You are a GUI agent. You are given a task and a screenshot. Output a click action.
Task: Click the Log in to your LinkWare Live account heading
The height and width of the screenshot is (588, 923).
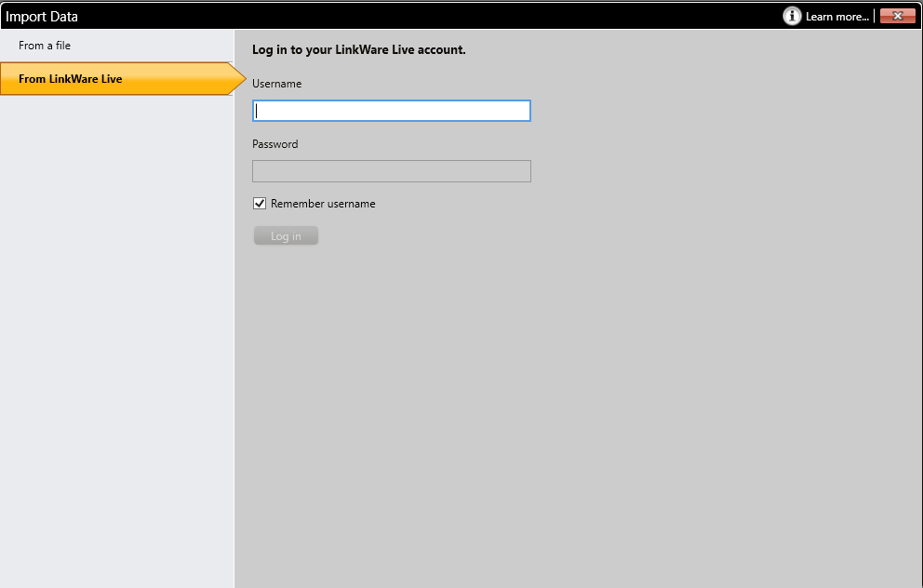click(x=359, y=50)
